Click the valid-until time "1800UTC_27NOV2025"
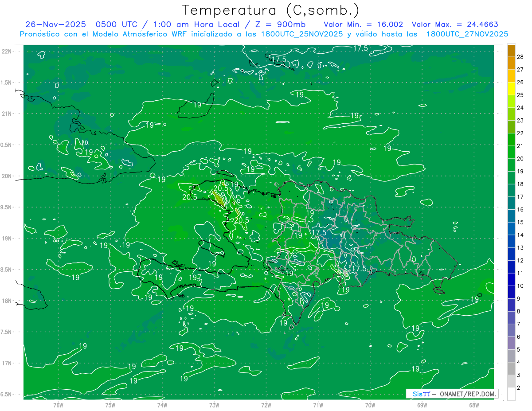The height and width of the screenshot is (411, 532). tap(467, 34)
